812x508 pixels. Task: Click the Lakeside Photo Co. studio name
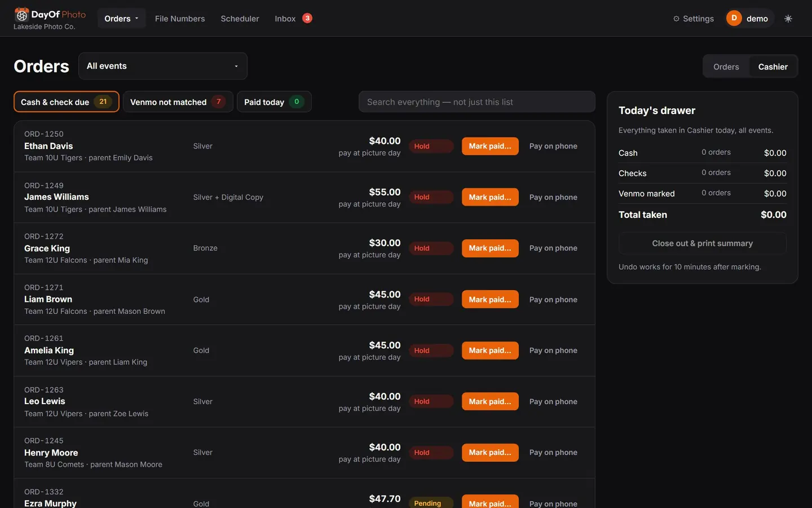click(44, 27)
